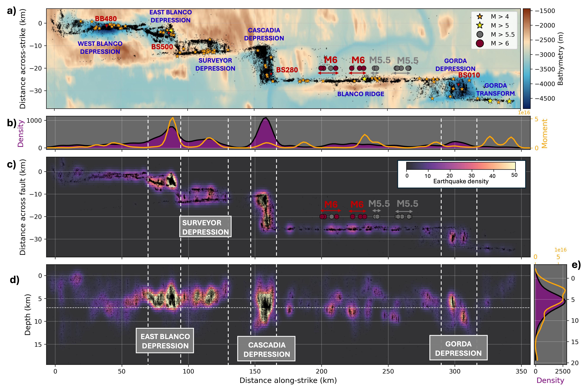Click the orange star M > 4 legend marker
This screenshot has height=389, width=588.
tap(480, 17)
